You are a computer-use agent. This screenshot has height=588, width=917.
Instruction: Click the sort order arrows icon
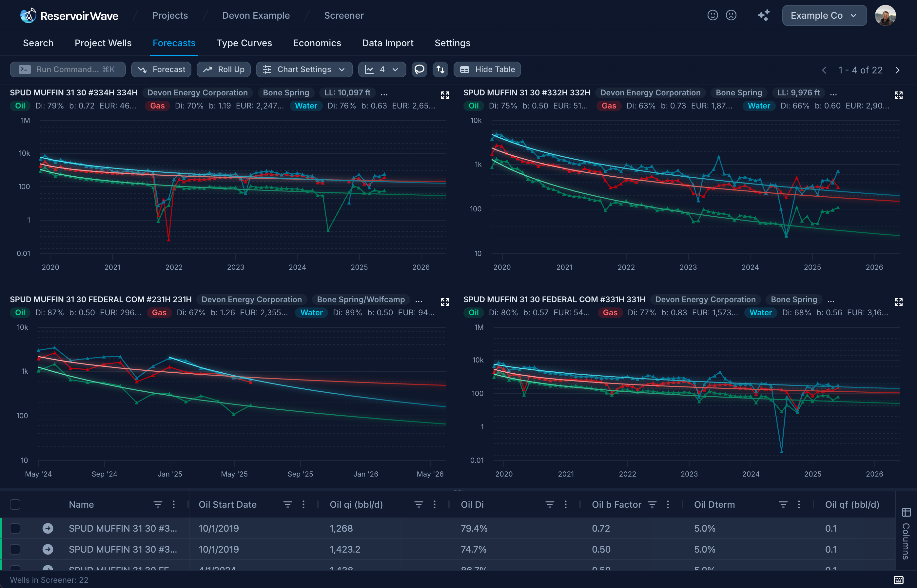(440, 69)
